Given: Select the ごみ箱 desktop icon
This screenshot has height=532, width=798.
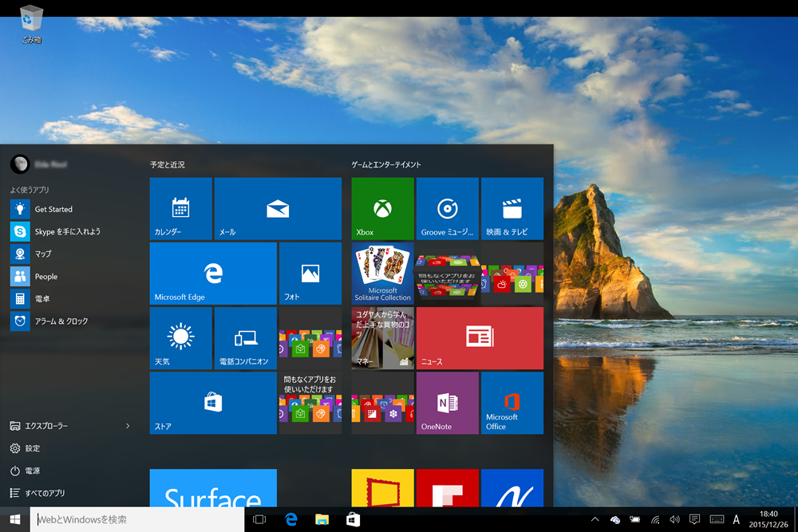Looking at the screenshot, I should [x=31, y=24].
